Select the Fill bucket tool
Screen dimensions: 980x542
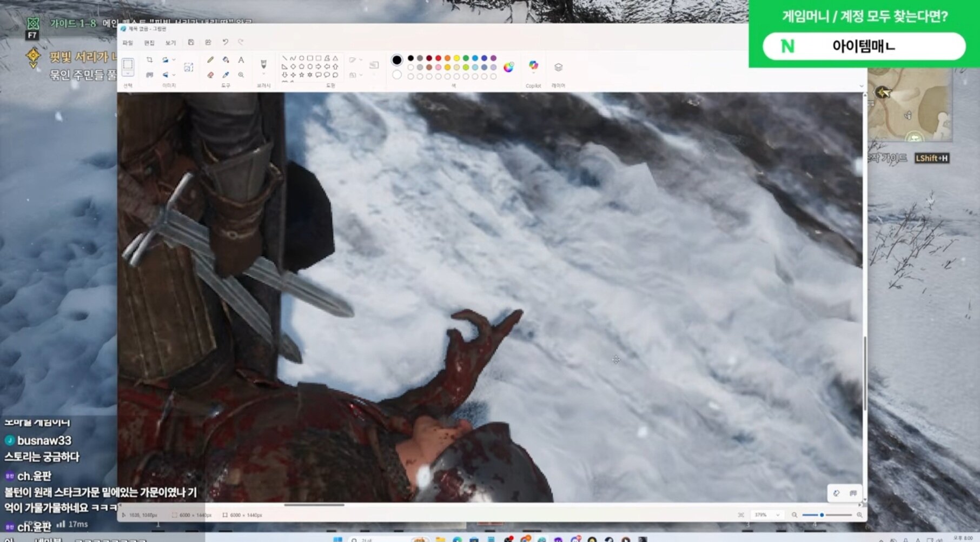[x=226, y=59]
